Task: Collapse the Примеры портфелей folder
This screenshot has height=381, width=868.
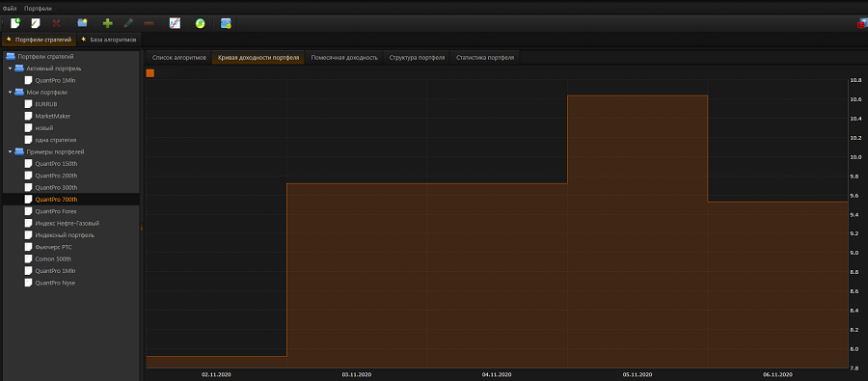Action: click(10, 151)
